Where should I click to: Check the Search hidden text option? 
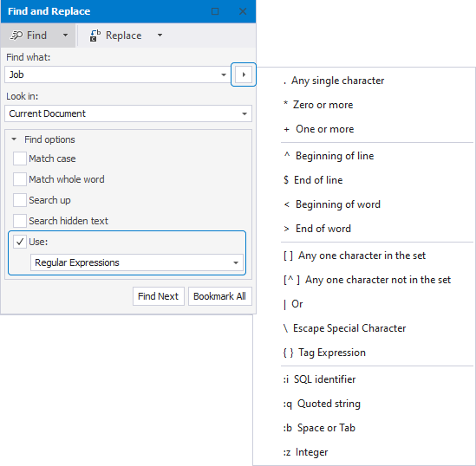click(20, 221)
